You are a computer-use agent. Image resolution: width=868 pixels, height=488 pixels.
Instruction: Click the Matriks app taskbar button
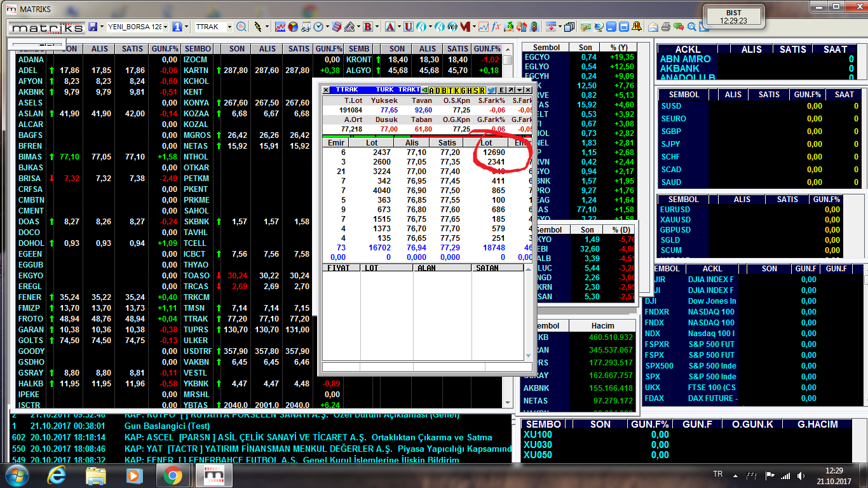[x=214, y=475]
